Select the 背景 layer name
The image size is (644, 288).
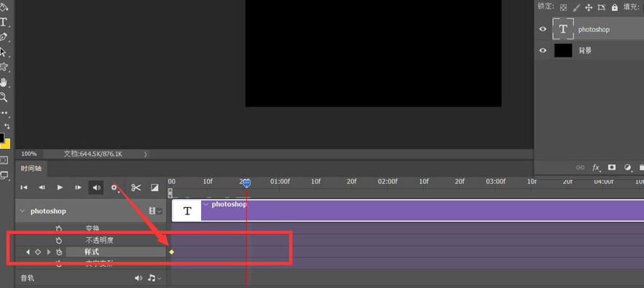point(585,50)
